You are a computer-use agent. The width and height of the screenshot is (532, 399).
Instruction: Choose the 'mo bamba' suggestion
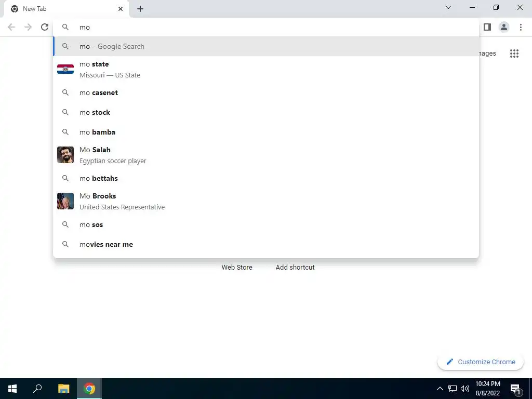point(266,132)
